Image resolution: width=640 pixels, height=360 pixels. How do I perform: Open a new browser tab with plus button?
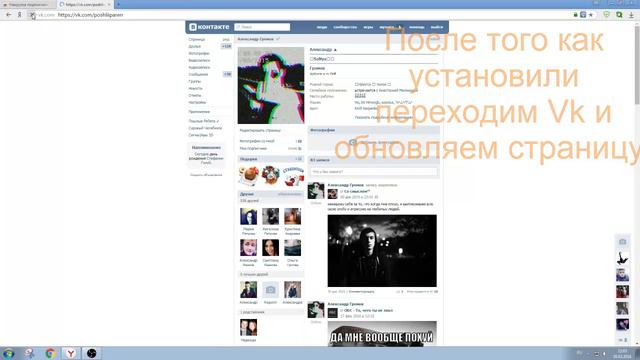coord(118,4)
